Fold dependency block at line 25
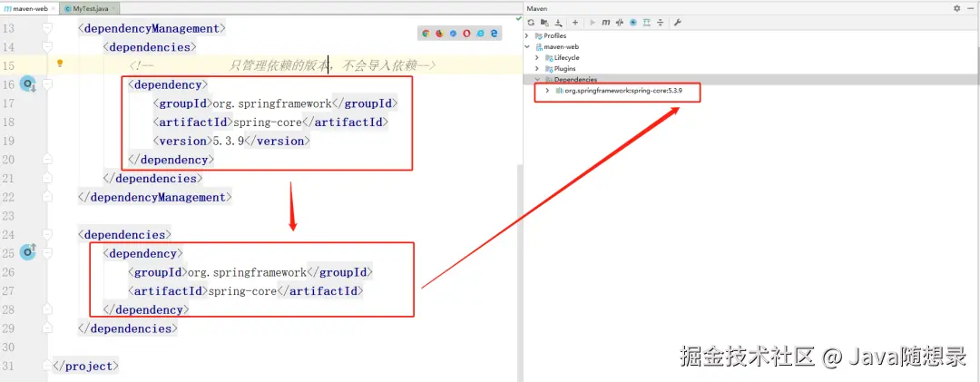The height and width of the screenshot is (382, 980). click(x=47, y=253)
